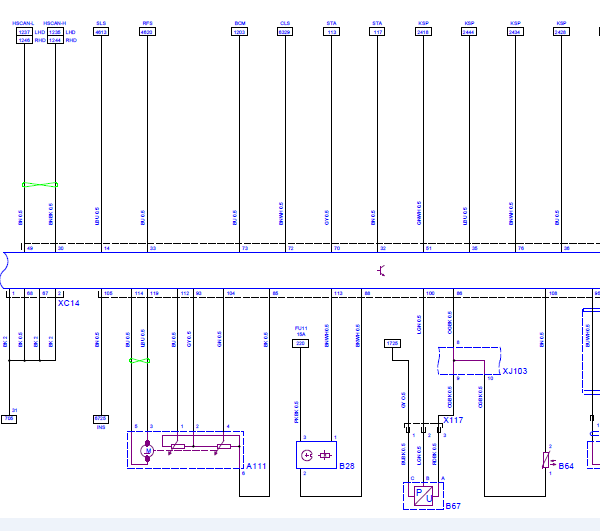Click reference box 2444 under KSP
Viewport: 600px width, 531px height.
click(469, 32)
